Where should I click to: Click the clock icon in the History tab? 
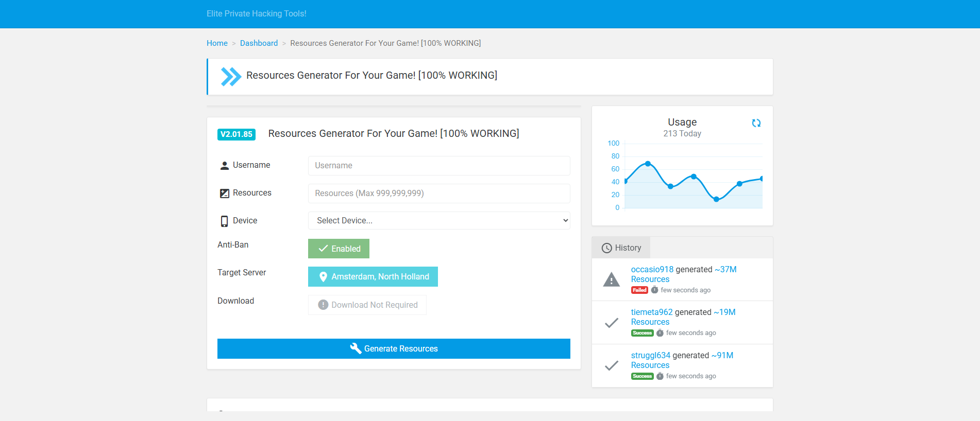click(607, 248)
